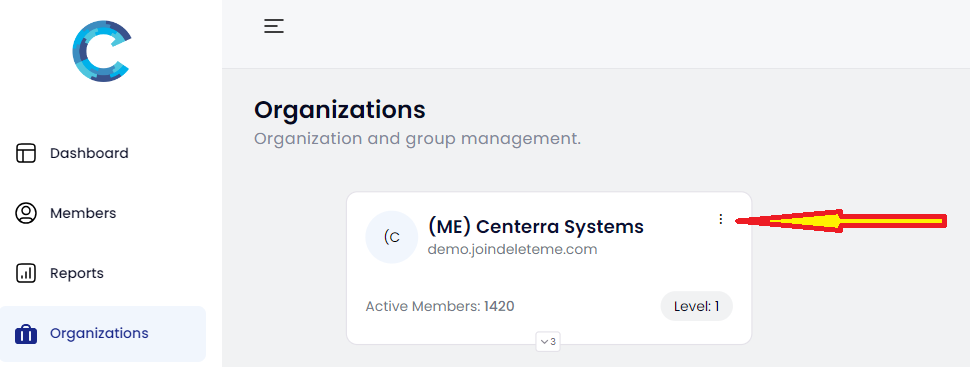Click the Level: 1 badge
Screen dimensions: 970x367
tap(697, 306)
